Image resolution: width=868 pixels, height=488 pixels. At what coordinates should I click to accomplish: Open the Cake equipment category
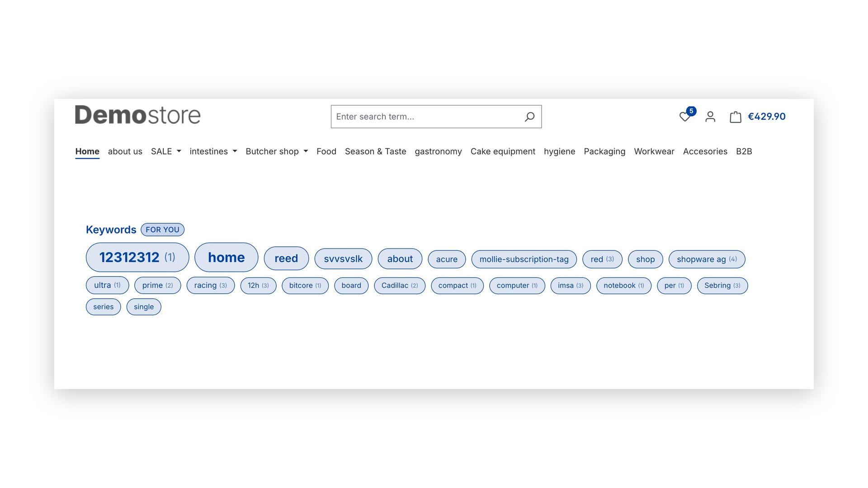[503, 151]
